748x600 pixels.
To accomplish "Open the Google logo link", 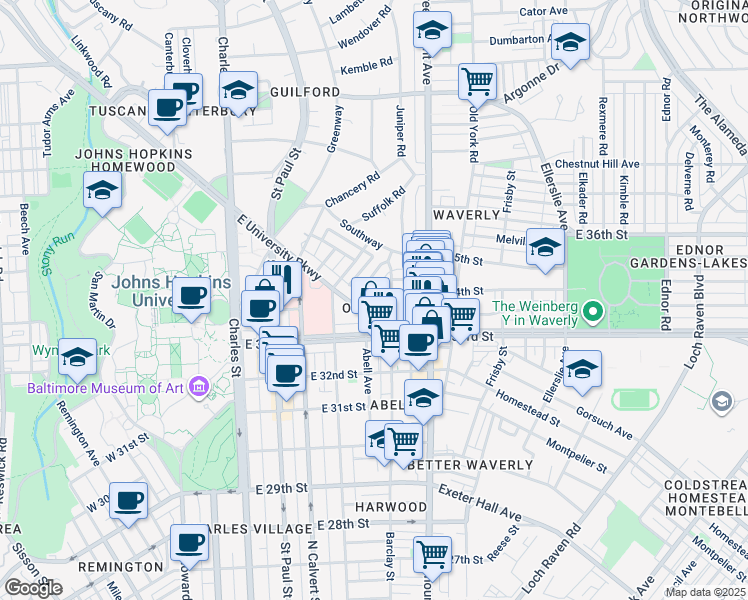I will pos(32,588).
